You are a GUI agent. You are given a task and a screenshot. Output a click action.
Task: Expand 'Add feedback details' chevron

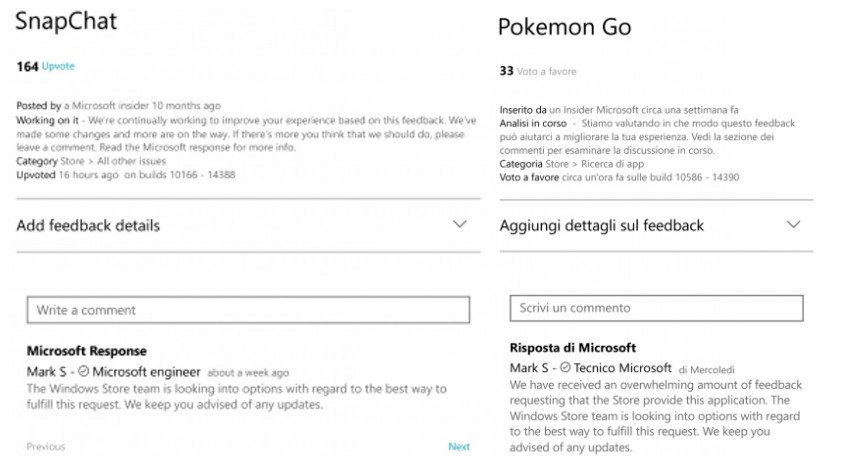tap(460, 224)
